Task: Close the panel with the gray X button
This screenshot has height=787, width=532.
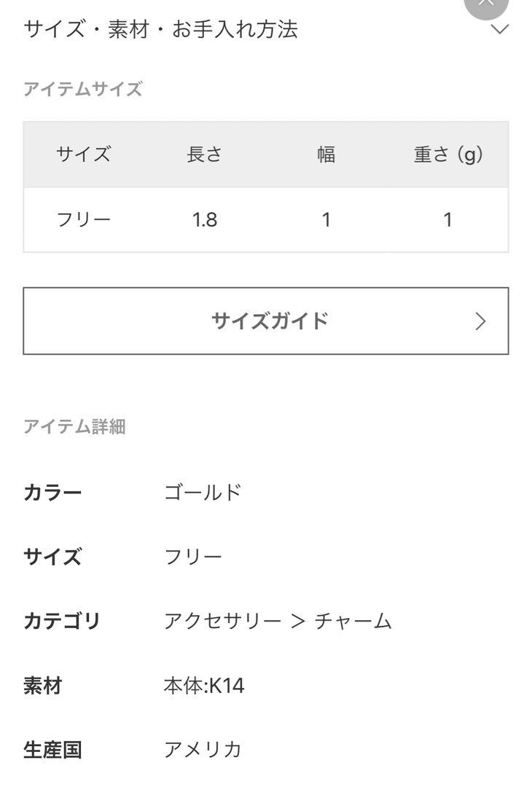Action: [x=486, y=5]
